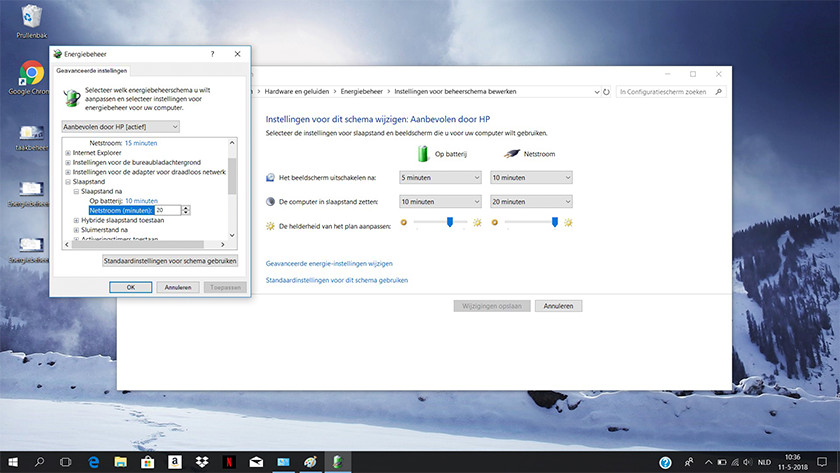
Task: Open the battery status tray icon
Action: point(722,462)
